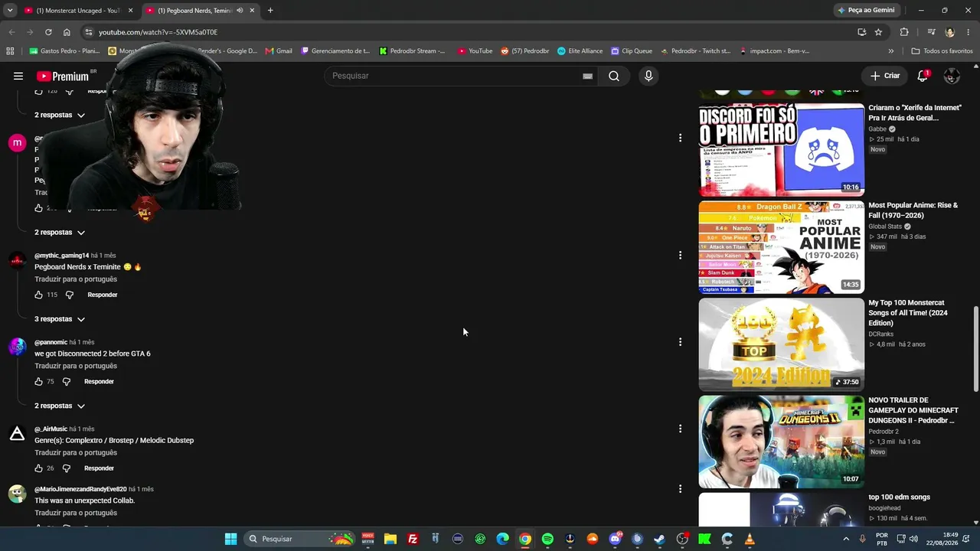The height and width of the screenshot is (551, 980).
Task: Reply to pannomic comment with Responder
Action: (99, 381)
